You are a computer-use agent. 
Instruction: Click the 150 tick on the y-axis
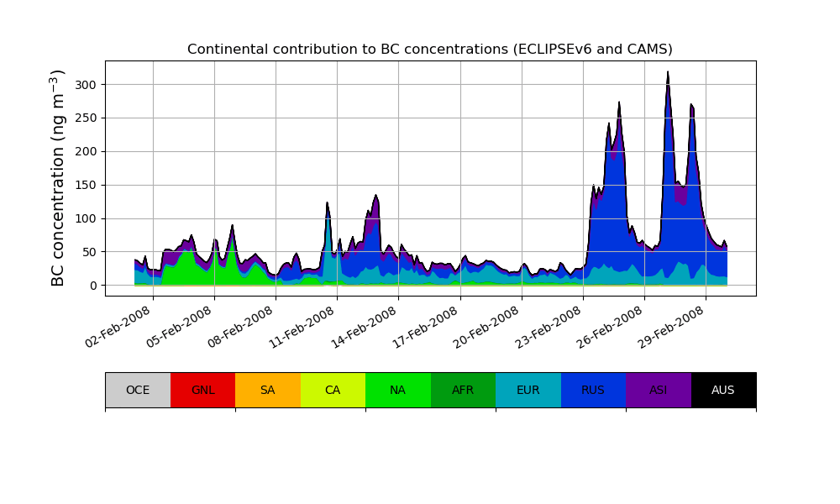(x=87, y=185)
